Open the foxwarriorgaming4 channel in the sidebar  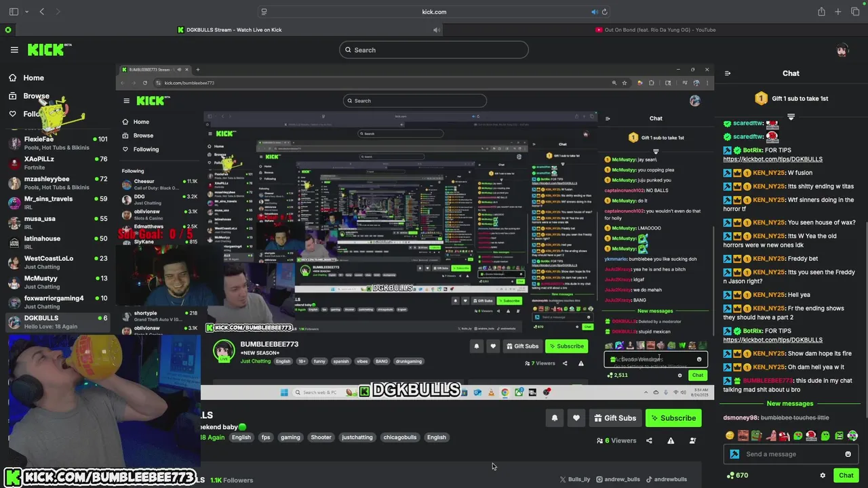pos(58,302)
